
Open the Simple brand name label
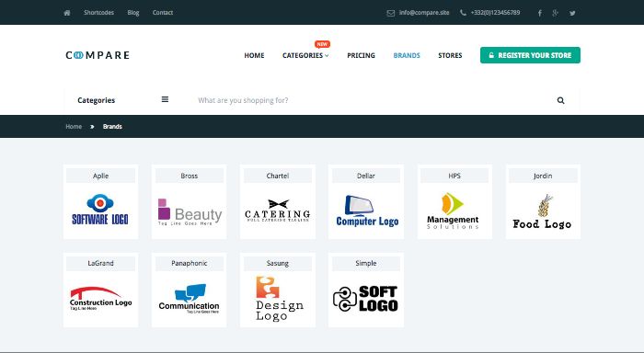(x=366, y=263)
